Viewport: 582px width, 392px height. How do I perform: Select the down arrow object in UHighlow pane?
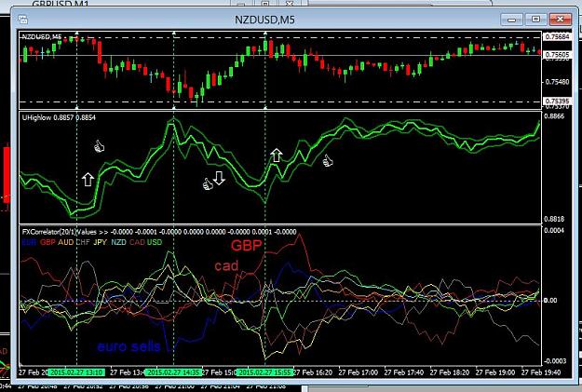click(220, 178)
